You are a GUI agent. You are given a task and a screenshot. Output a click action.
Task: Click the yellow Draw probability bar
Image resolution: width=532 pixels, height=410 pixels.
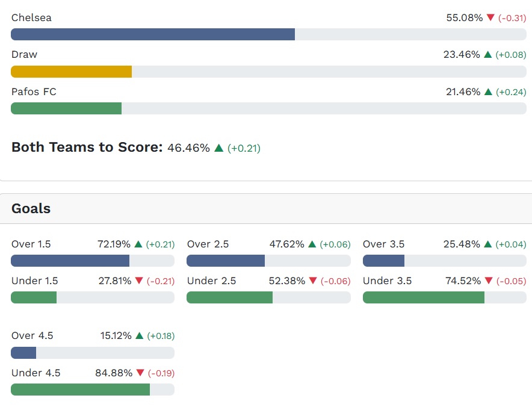pyautogui.click(x=72, y=72)
